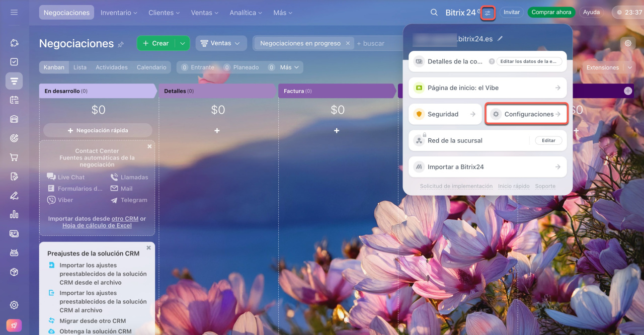Viewport: 644px width, 335px height.
Task: Click the 'otro CRM' import link
Action: coord(125,219)
